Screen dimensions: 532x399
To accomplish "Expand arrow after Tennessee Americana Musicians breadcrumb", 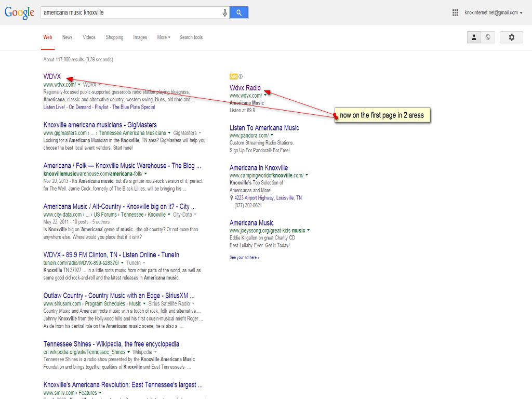I will tap(169, 133).
